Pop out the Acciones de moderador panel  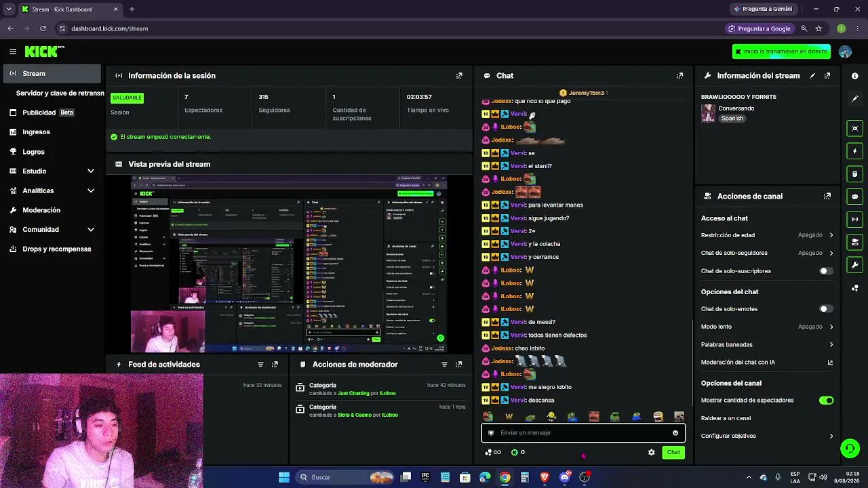coord(459,365)
